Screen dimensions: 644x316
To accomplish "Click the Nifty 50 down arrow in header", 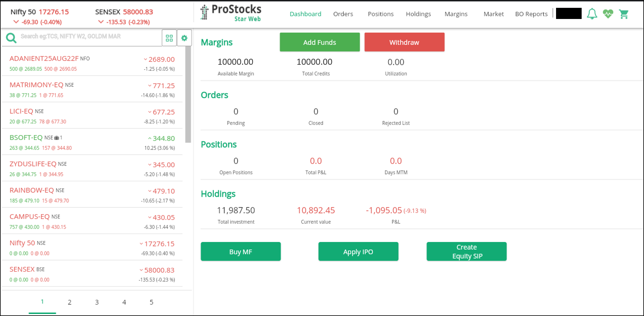I will [x=16, y=22].
